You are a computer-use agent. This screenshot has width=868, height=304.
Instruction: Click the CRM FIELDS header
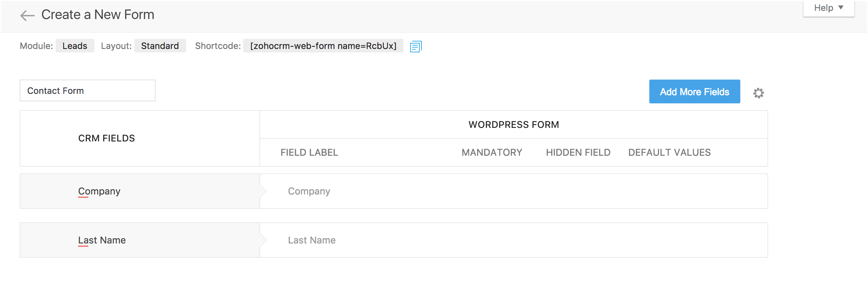(106, 138)
